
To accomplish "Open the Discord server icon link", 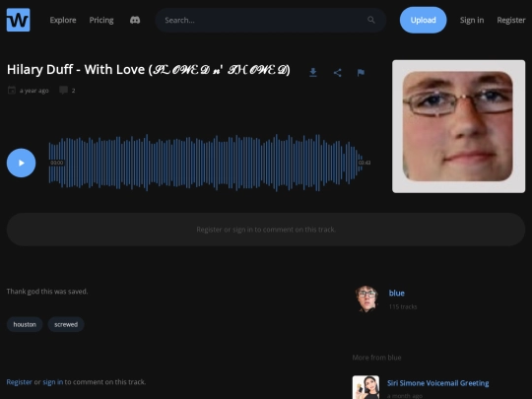I will click(135, 20).
